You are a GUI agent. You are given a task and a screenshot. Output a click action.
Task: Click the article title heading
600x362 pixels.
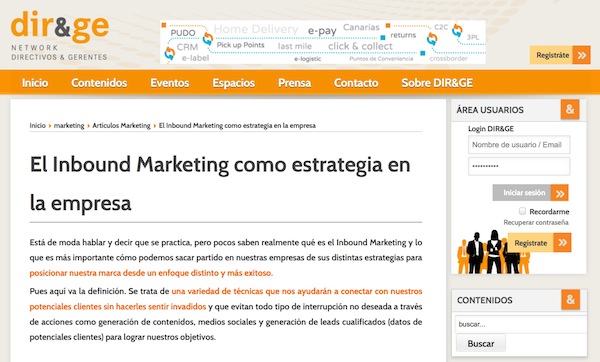point(220,184)
